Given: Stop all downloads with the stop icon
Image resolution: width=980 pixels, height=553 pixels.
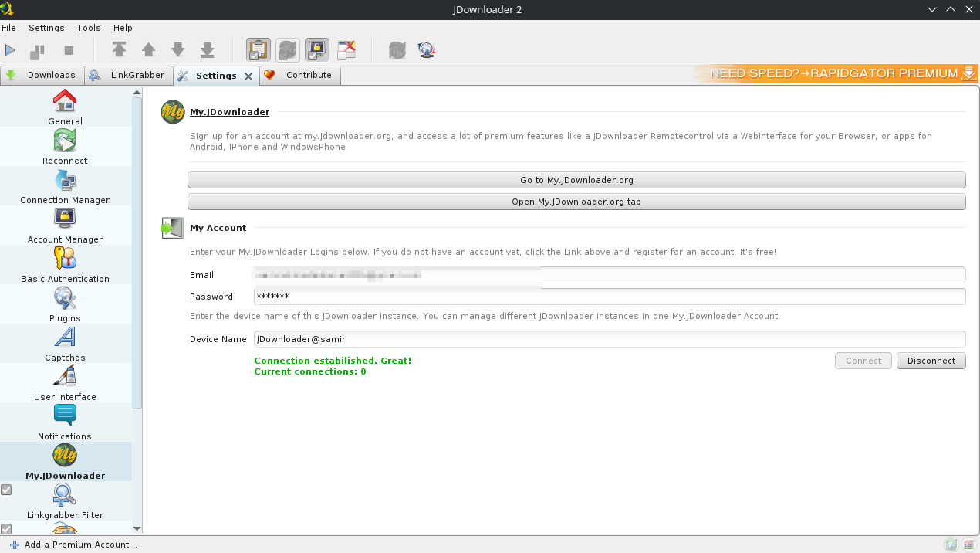Looking at the screenshot, I should pyautogui.click(x=69, y=50).
